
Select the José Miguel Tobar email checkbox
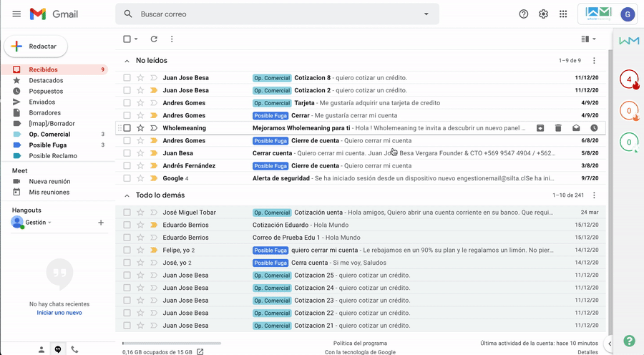point(127,213)
